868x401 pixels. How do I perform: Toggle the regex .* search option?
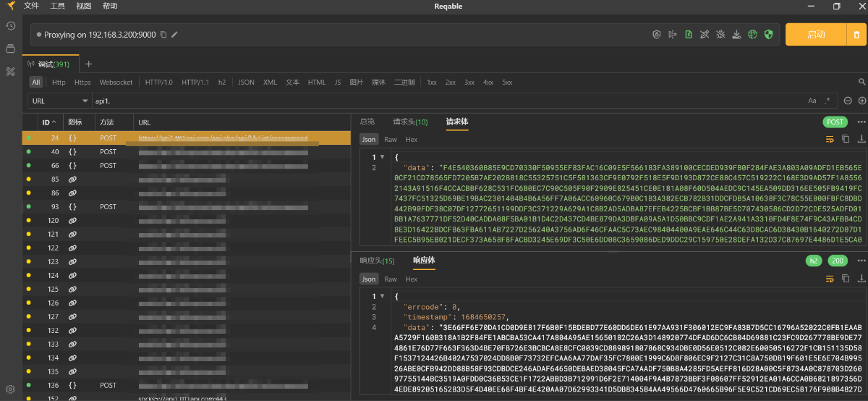coord(827,101)
